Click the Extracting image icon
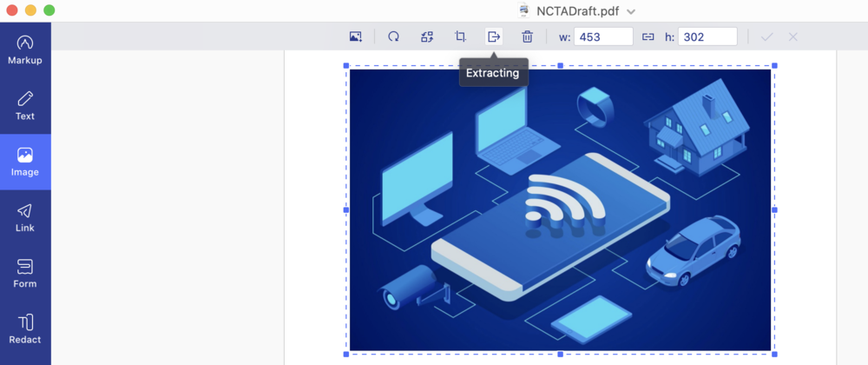Viewport: 868px width, 365px height. tap(493, 36)
